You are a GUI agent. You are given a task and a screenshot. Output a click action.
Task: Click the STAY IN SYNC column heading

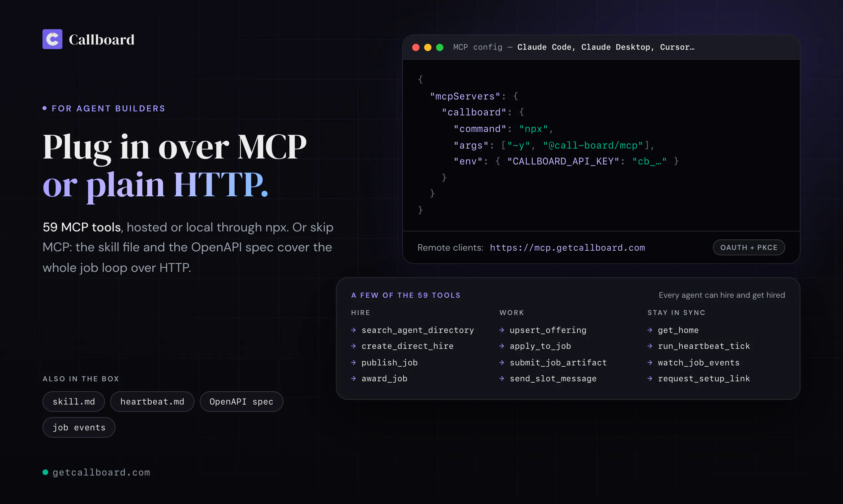tap(676, 312)
